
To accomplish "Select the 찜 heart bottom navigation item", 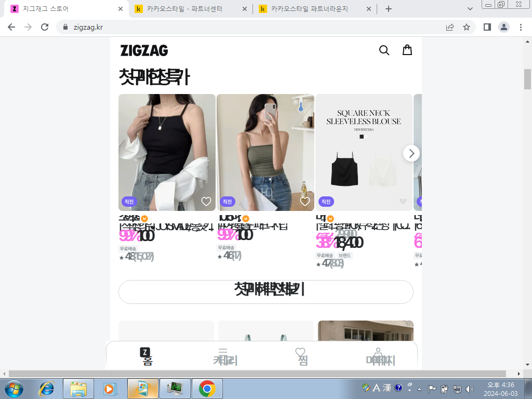I will pos(301,356).
